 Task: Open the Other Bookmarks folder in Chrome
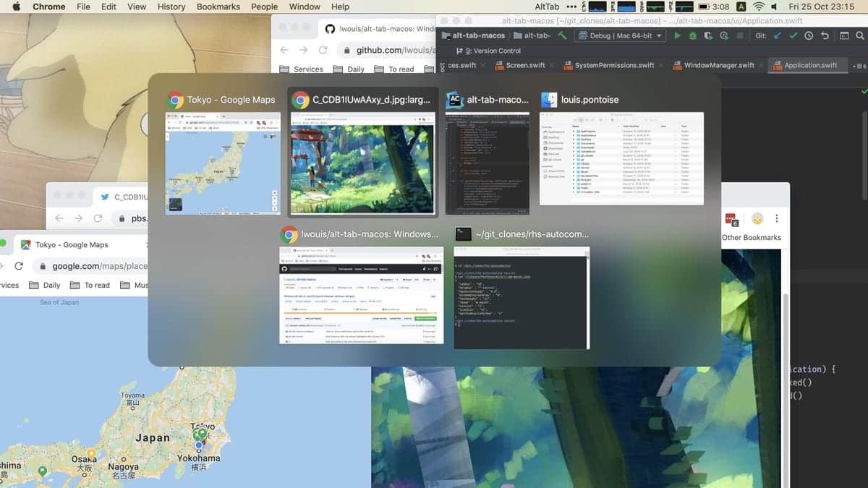tap(752, 236)
